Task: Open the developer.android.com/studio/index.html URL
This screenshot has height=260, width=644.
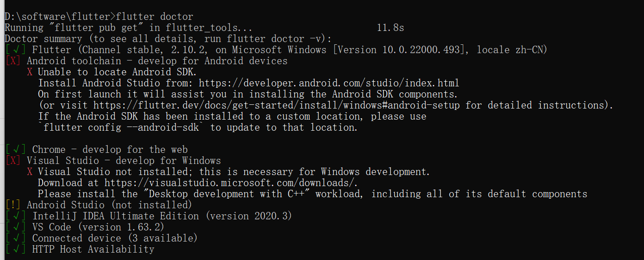Action: click(329, 83)
